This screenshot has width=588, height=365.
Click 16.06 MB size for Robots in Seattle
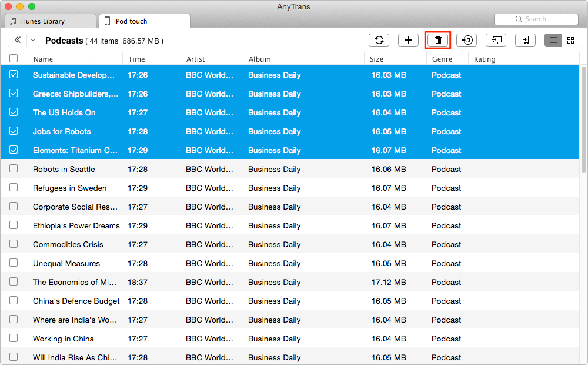coord(389,170)
